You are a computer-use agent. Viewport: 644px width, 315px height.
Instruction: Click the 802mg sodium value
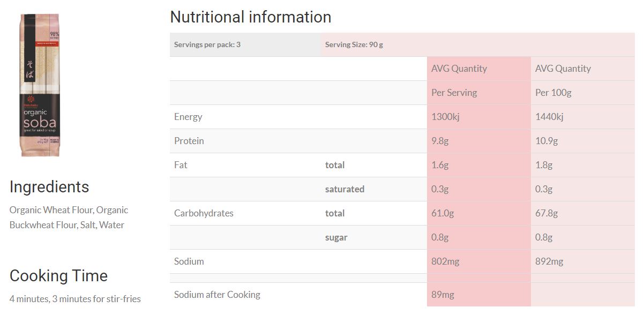445,261
